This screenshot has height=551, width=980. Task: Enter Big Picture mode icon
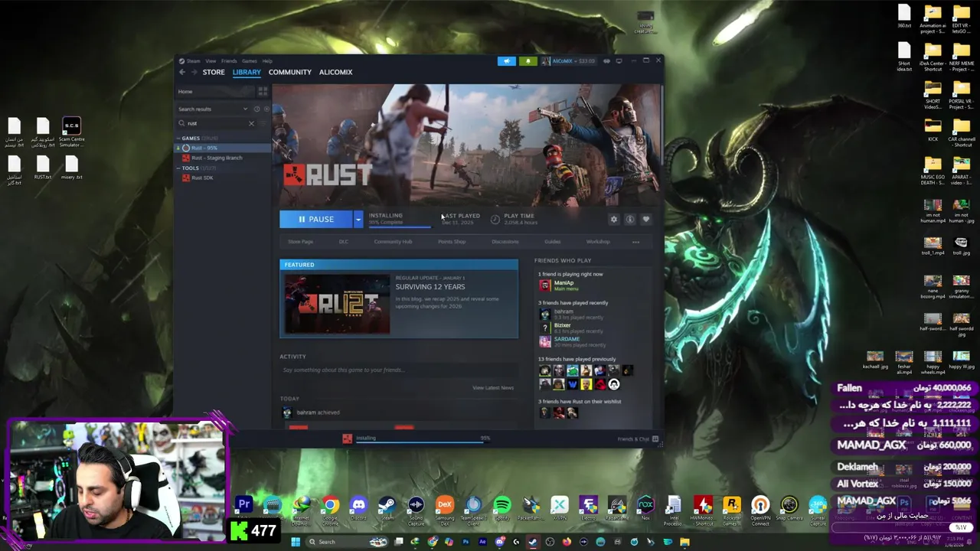pos(619,61)
